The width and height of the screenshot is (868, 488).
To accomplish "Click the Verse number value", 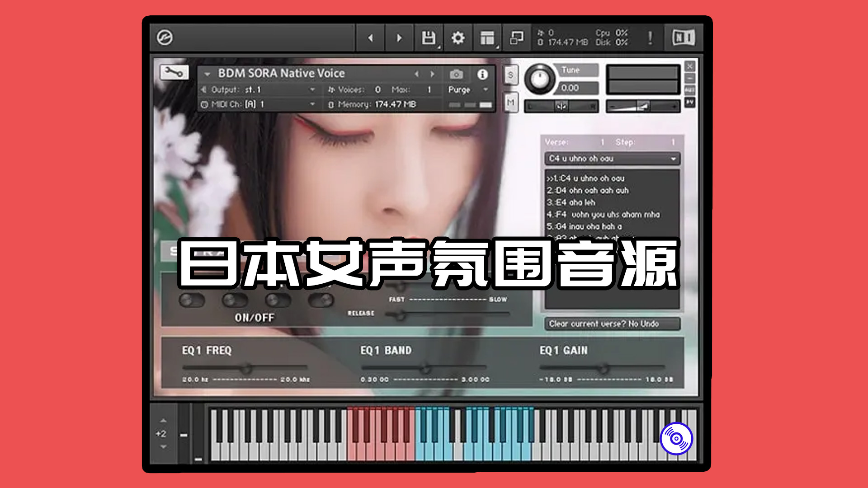I will coord(603,142).
